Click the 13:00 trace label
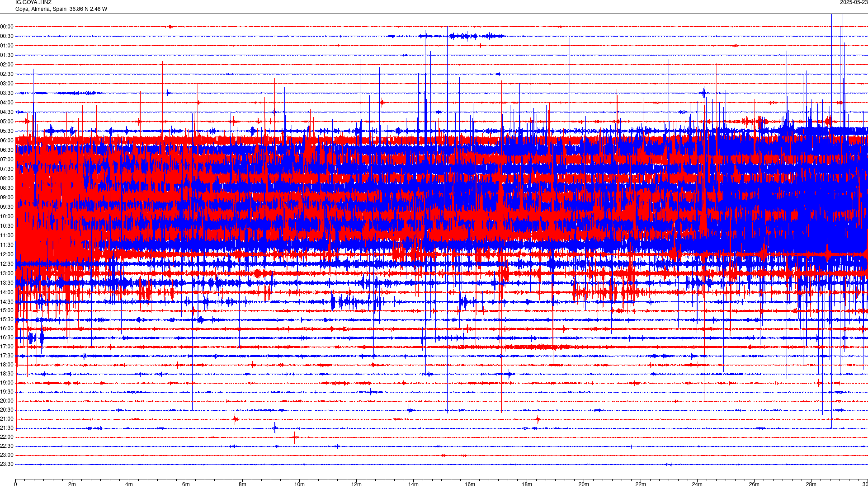Image resolution: width=868 pixels, height=488 pixels. pyautogui.click(x=7, y=274)
